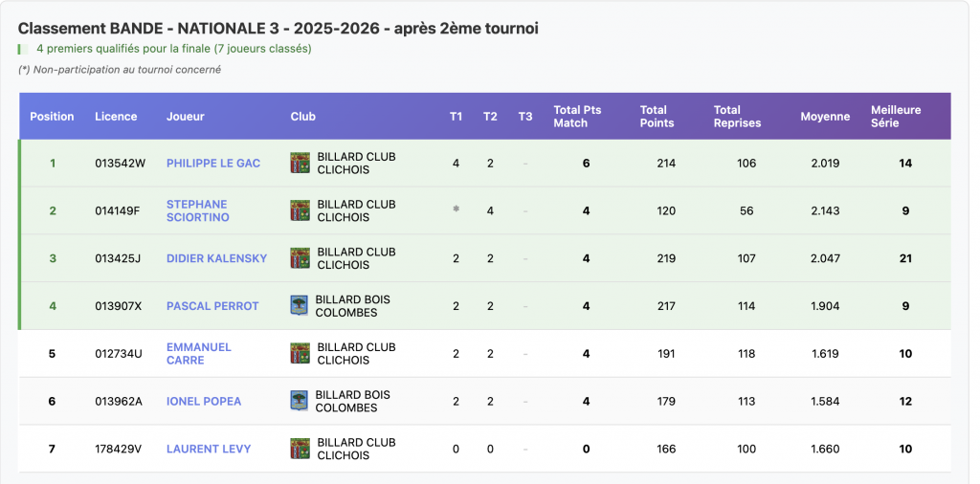
Task: Click the T2 tournament column header
Action: (490, 117)
